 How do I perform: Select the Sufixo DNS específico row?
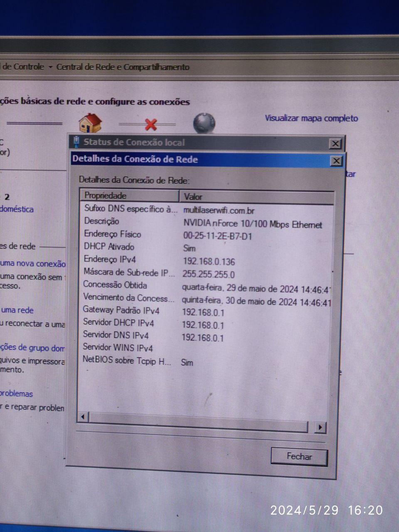pyautogui.click(x=207, y=209)
